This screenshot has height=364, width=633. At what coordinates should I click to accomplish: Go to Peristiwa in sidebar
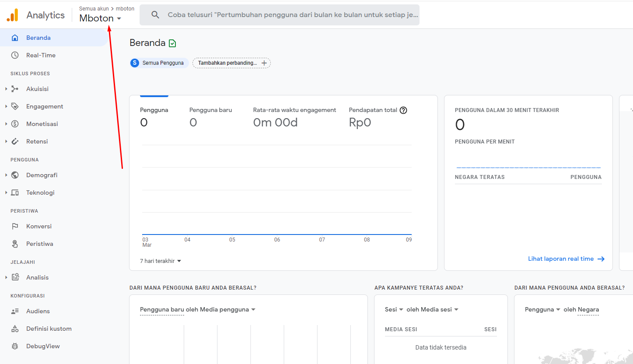click(x=39, y=244)
